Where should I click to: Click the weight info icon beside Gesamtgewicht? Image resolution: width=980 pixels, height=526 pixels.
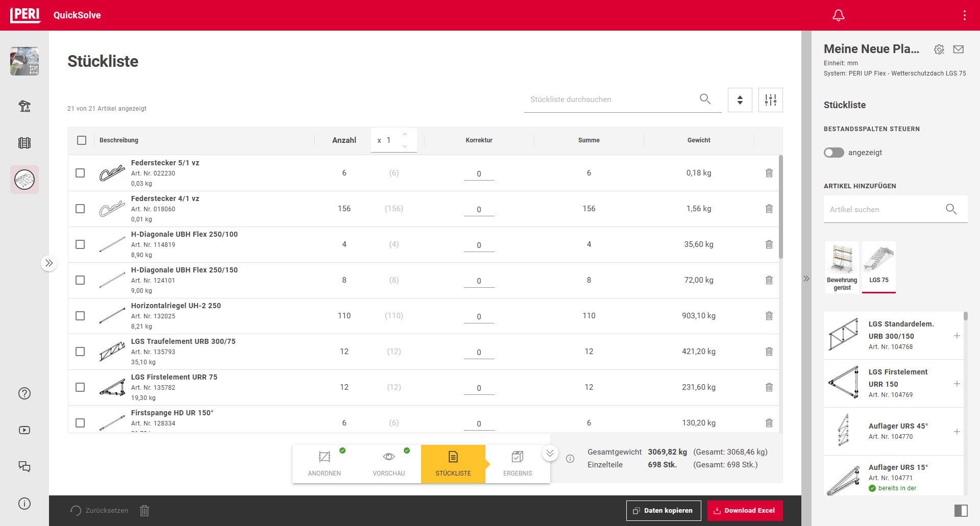[x=570, y=459]
